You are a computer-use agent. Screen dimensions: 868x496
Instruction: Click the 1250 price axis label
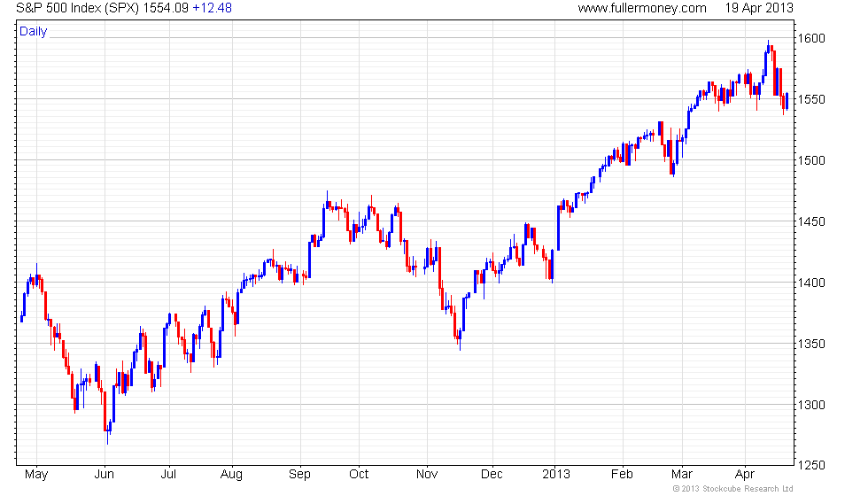coord(811,466)
